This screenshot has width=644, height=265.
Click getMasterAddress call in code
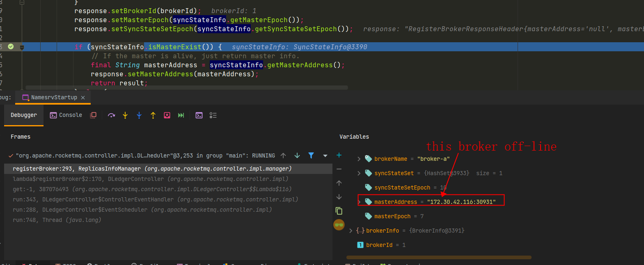(x=300, y=65)
